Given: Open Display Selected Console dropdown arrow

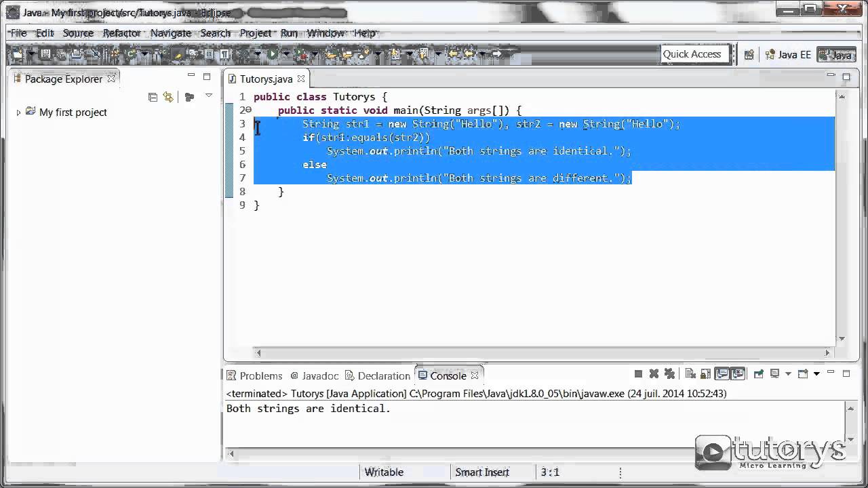Looking at the screenshot, I should (788, 374).
